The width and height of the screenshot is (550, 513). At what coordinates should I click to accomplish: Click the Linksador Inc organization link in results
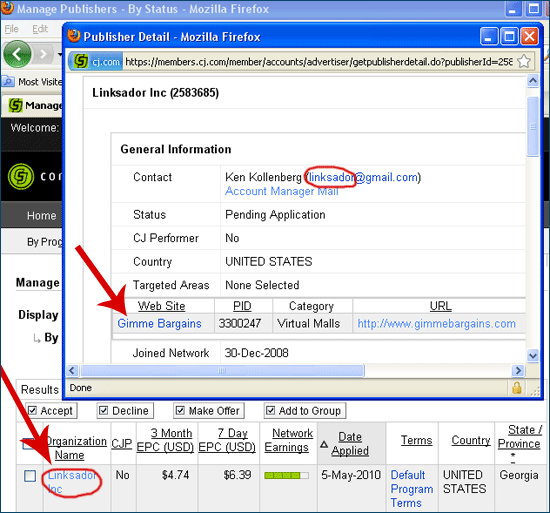click(x=72, y=482)
